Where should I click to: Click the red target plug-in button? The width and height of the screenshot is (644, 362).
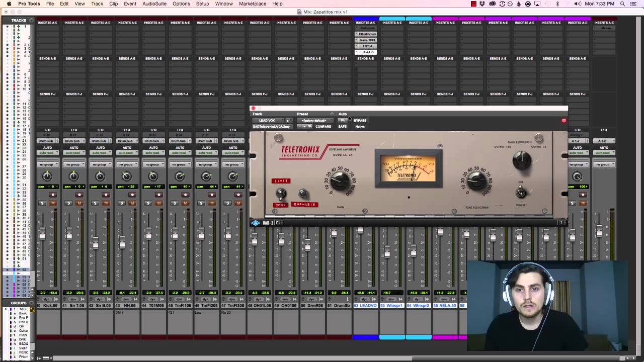[564, 121]
